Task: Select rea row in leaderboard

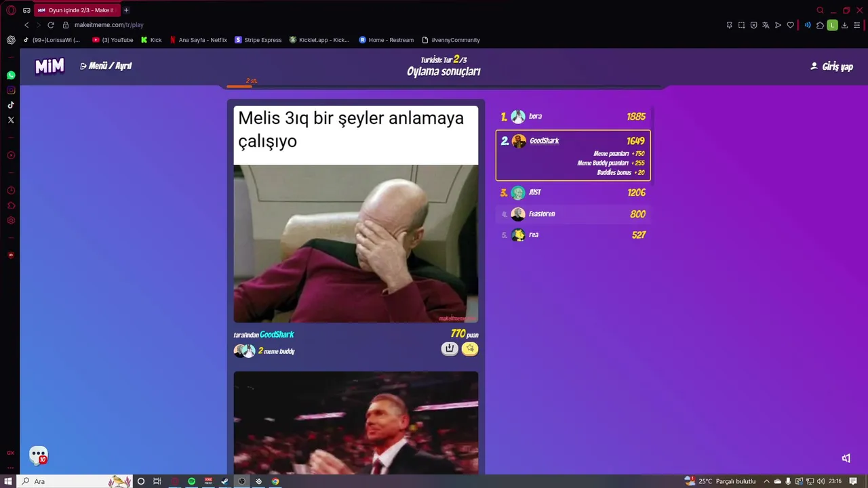Action: [573, 235]
